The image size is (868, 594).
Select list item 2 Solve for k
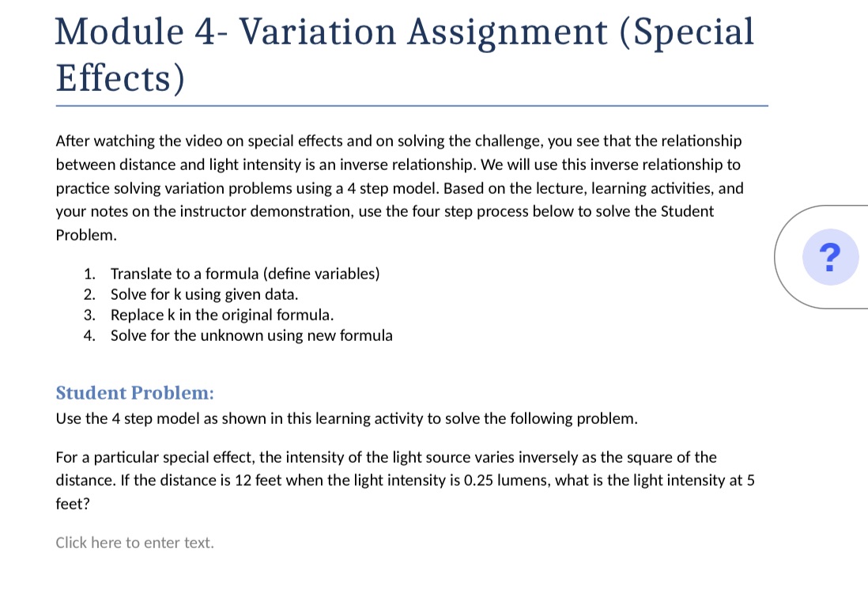tap(204, 294)
